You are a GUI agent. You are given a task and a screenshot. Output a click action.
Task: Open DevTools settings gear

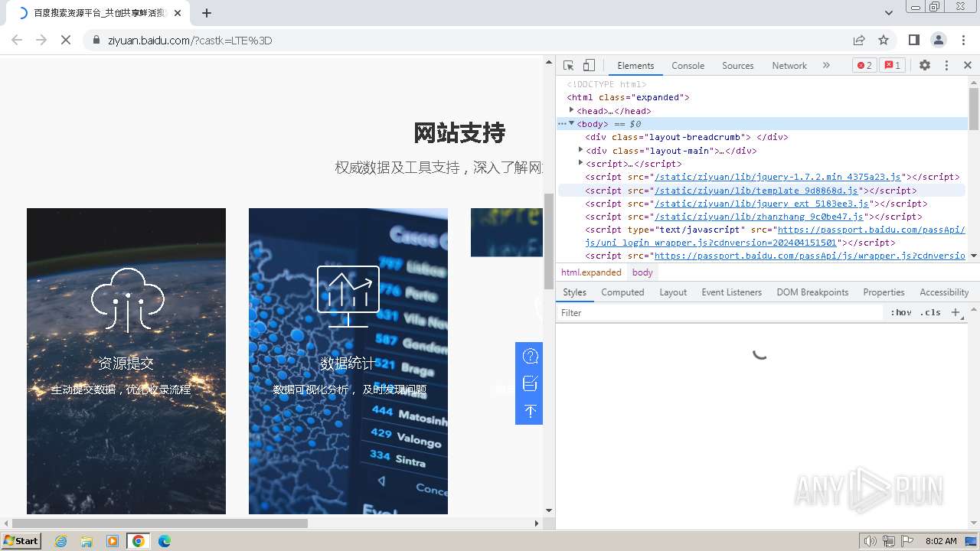(925, 66)
